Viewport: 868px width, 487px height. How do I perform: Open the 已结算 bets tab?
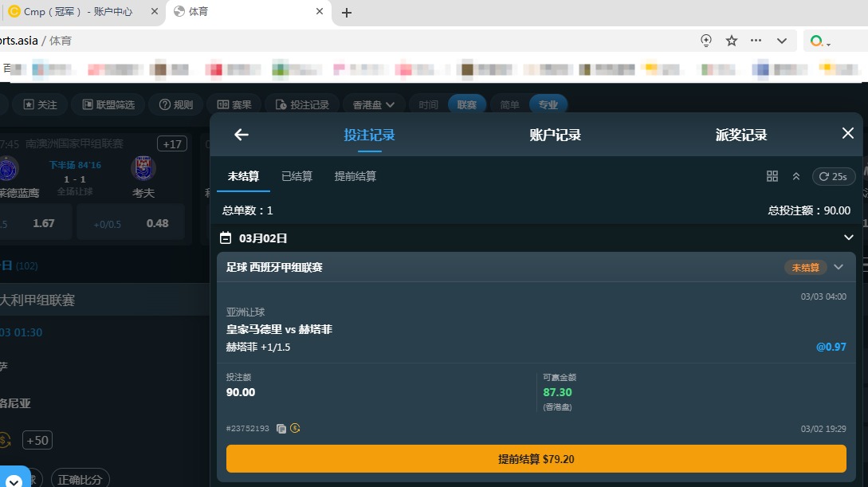tap(297, 176)
